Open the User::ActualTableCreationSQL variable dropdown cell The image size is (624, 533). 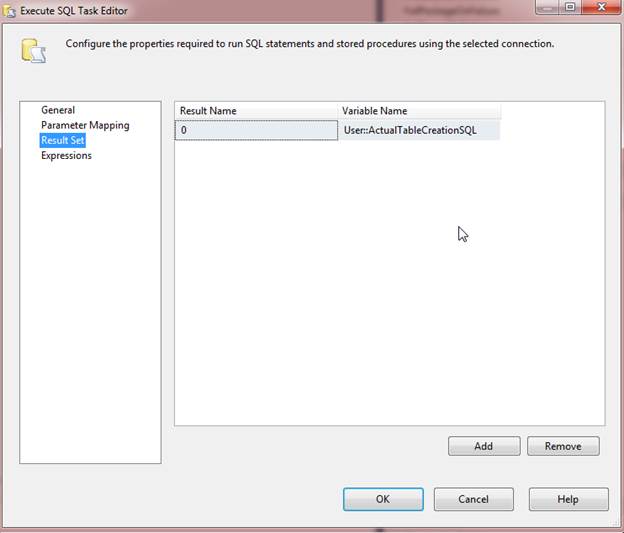point(418,130)
